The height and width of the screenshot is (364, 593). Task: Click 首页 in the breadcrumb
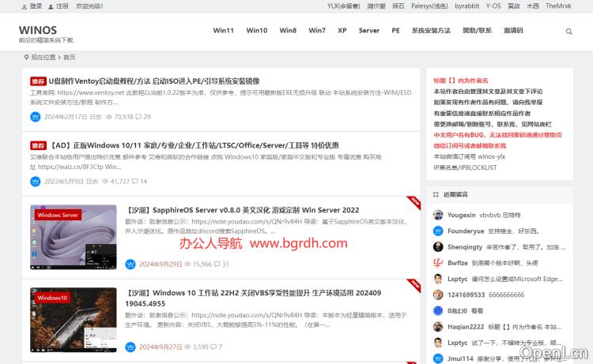[70, 57]
